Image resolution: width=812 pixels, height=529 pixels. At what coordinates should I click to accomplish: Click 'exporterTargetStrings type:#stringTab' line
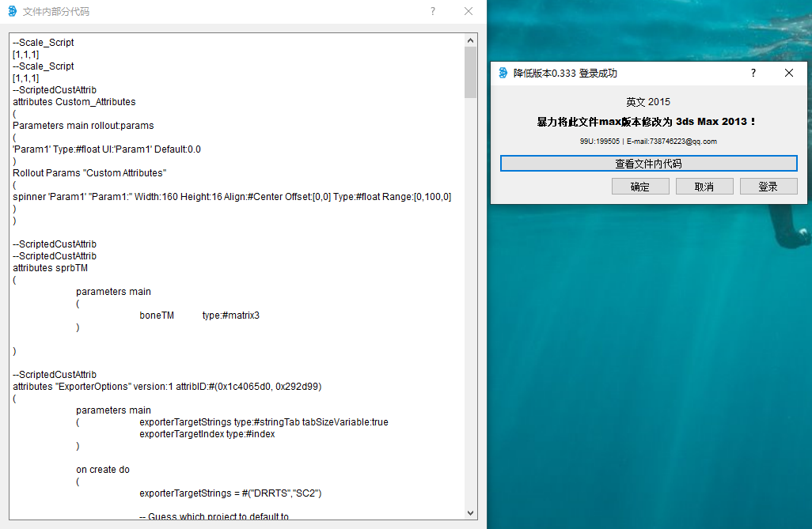(x=264, y=422)
